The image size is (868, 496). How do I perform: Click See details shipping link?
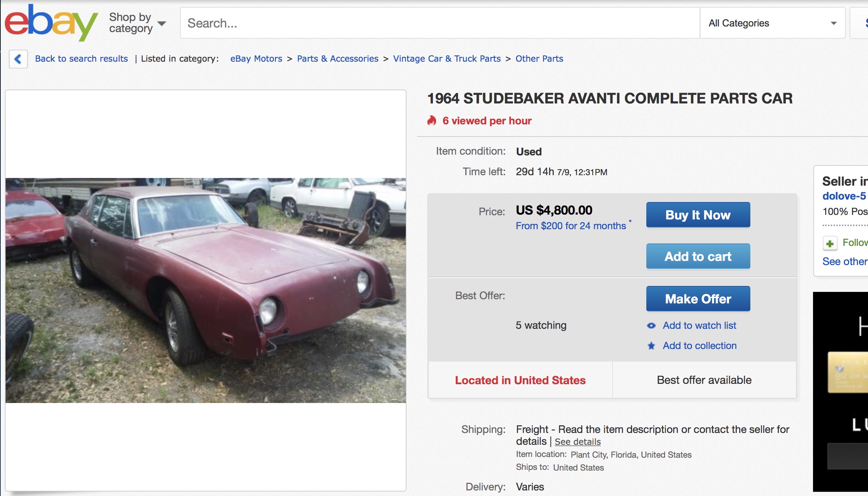coord(577,442)
